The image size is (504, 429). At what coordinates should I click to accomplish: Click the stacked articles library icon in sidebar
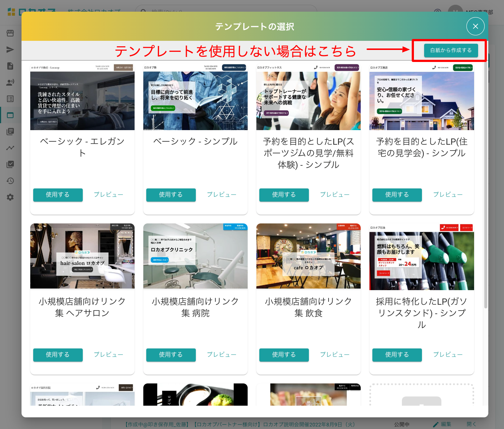(x=10, y=132)
